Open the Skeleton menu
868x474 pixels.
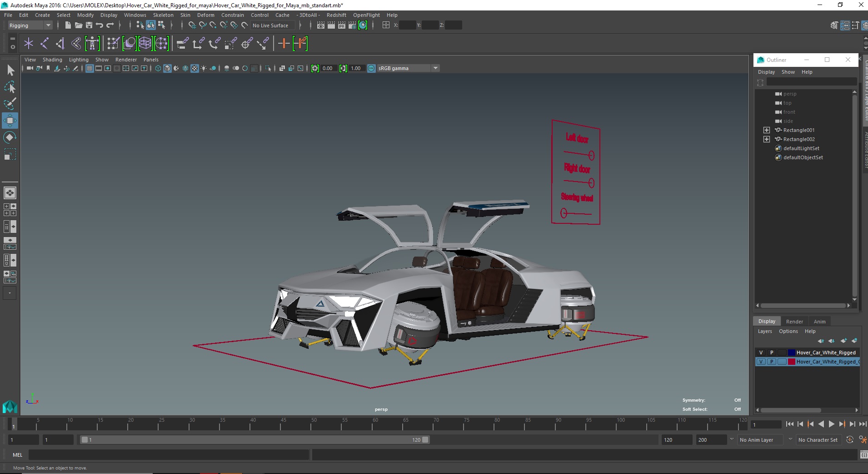163,15
